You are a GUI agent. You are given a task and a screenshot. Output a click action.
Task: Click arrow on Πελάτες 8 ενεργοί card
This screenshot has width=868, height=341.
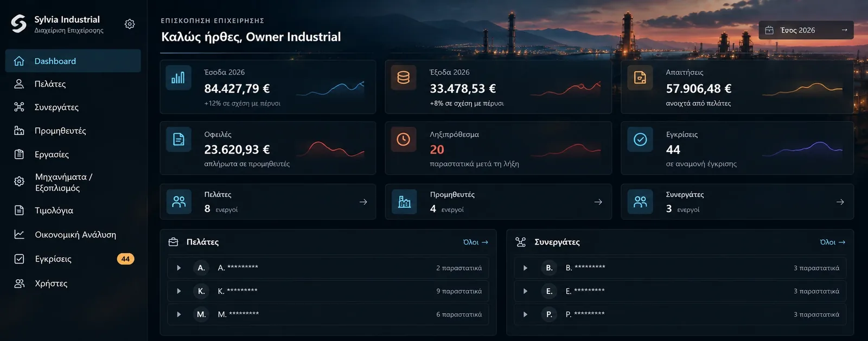(x=363, y=202)
